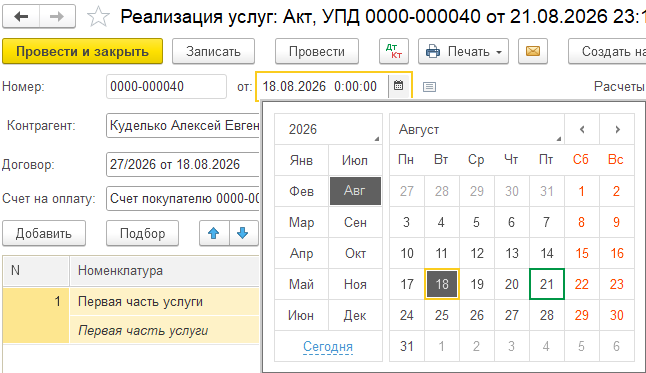The width and height of the screenshot is (646, 373).
Task: Select month Апр
Action: [302, 253]
